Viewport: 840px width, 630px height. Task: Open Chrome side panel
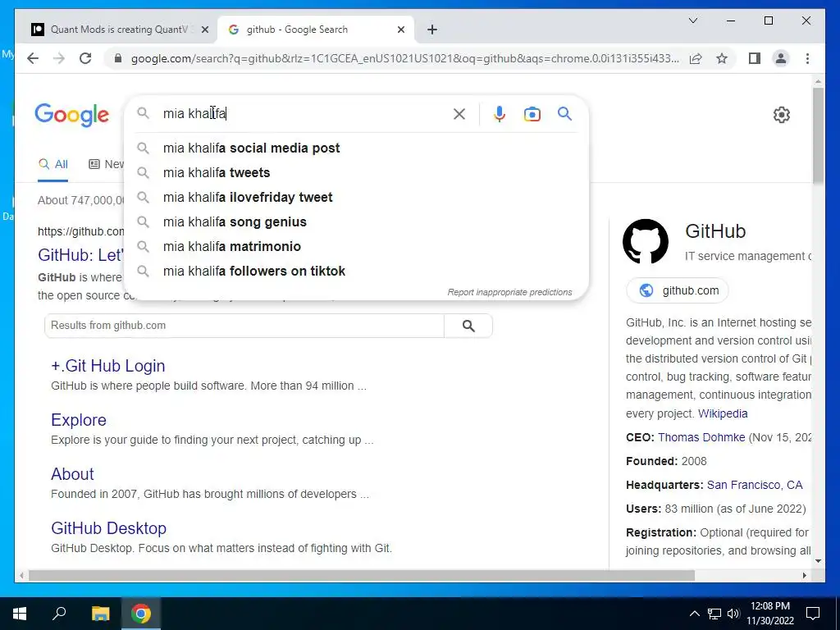click(755, 58)
